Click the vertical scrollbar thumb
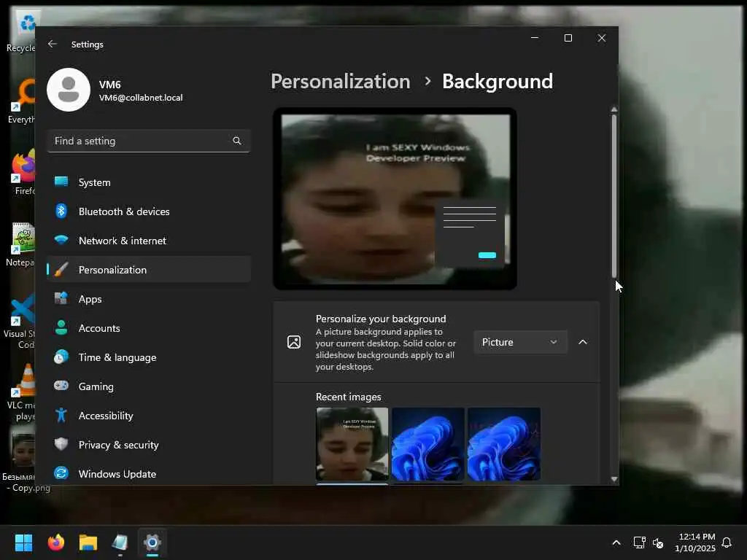This screenshot has width=747, height=560. pyautogui.click(x=614, y=195)
